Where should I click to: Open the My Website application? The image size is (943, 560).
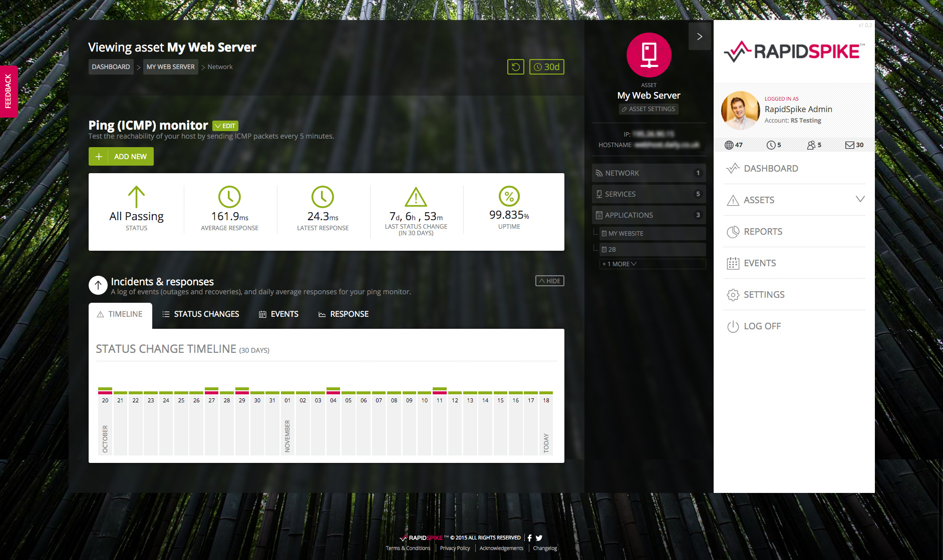[653, 234]
